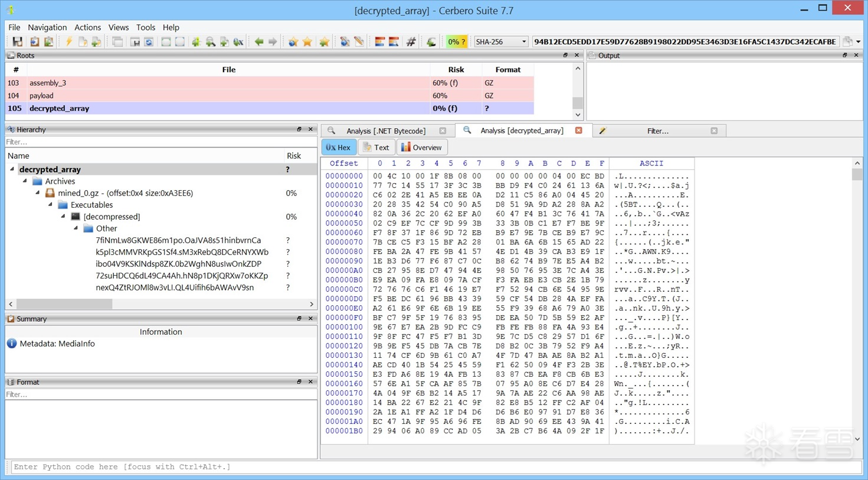This screenshot has width=868, height=480.
Task: Float the Output panel
Action: 845,55
